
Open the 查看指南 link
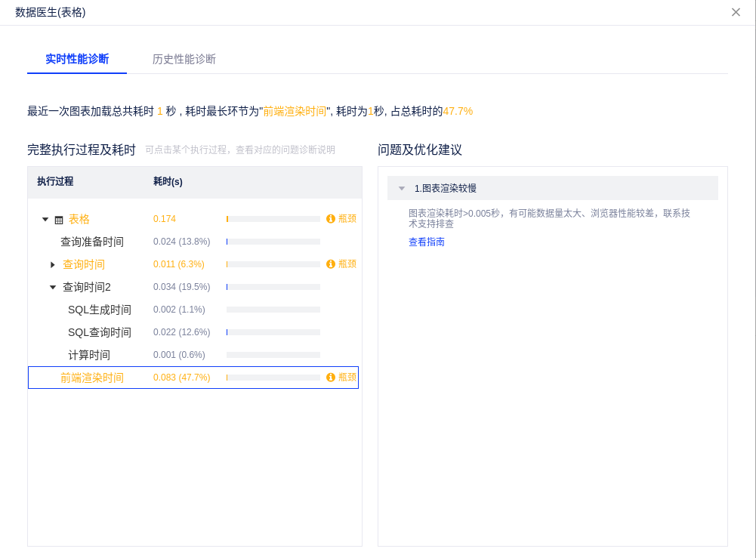[427, 242]
